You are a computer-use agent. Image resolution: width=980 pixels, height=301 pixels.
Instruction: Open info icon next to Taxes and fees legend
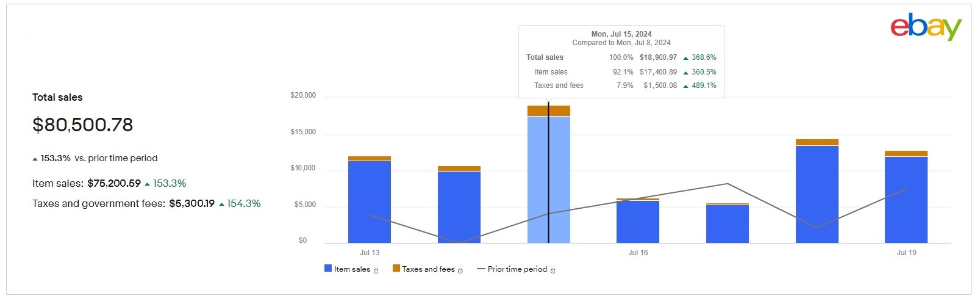pos(460,271)
